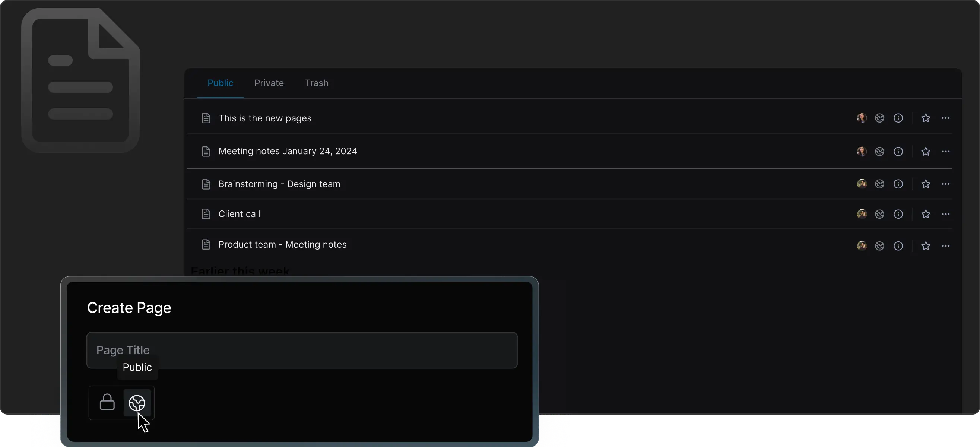Favorite the 'This is the new pages' page
The width and height of the screenshot is (980, 447).
point(926,118)
